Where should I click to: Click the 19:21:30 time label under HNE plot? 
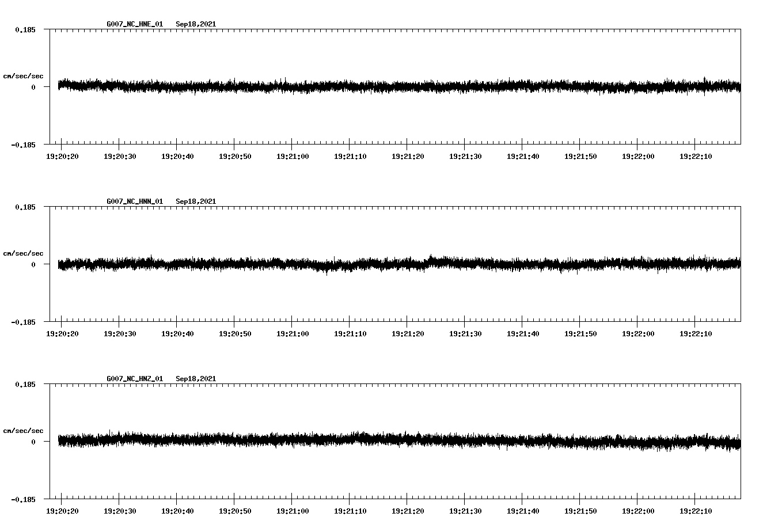click(x=465, y=156)
